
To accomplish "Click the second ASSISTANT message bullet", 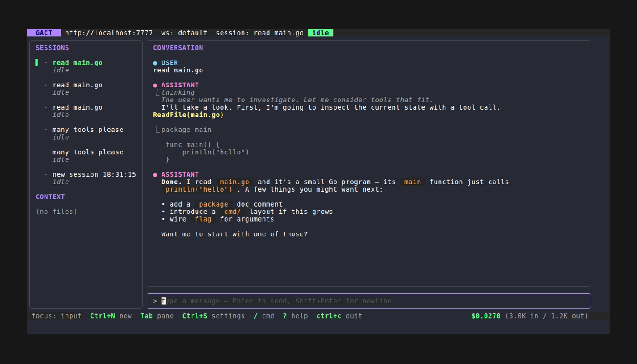I will (155, 174).
